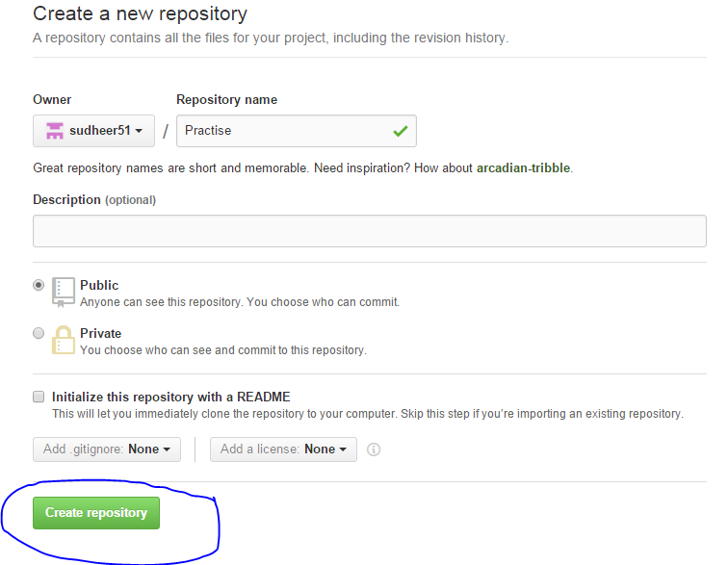Viewport: 728px width, 565px height.
Task: Click the Private repository lock icon
Action: (x=64, y=340)
